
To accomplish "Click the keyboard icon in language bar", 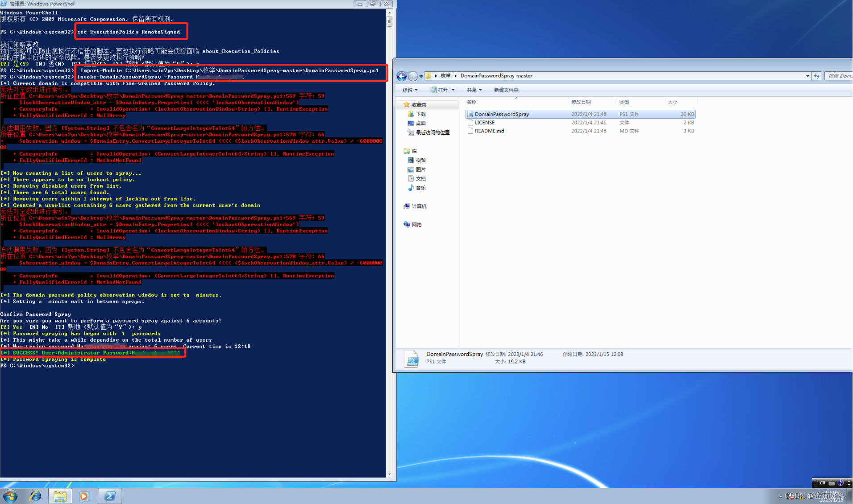I will tap(832, 483).
